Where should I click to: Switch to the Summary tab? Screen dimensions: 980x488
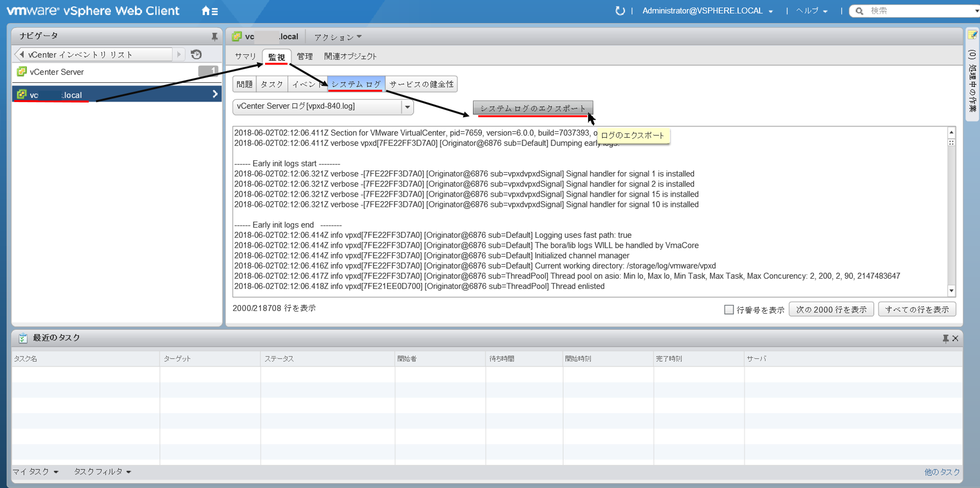tap(245, 56)
